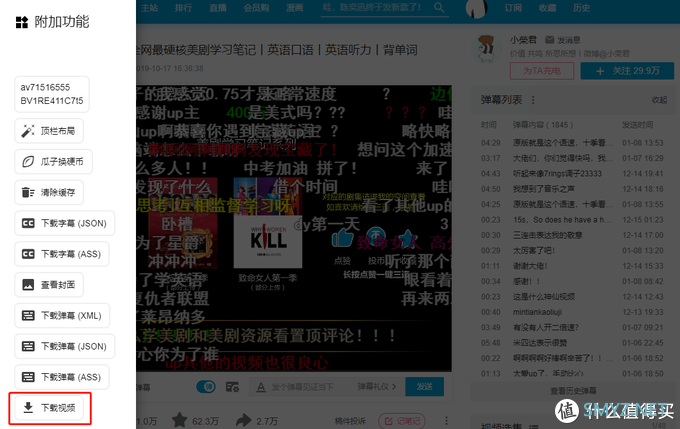
Task: Click the 附加功能 grid icon
Action: coord(22,22)
